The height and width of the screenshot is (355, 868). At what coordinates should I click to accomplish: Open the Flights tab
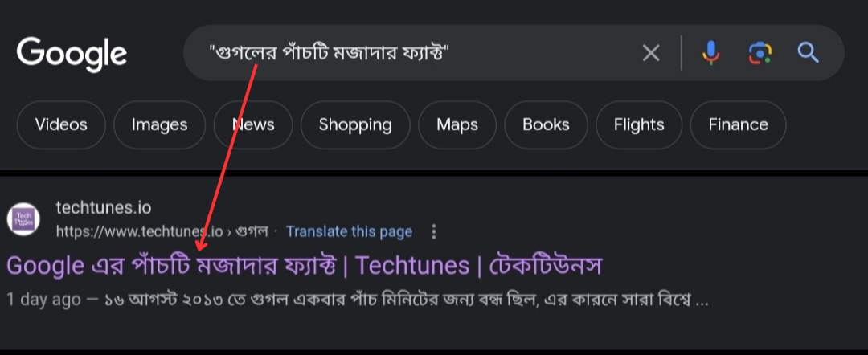pyautogui.click(x=639, y=124)
